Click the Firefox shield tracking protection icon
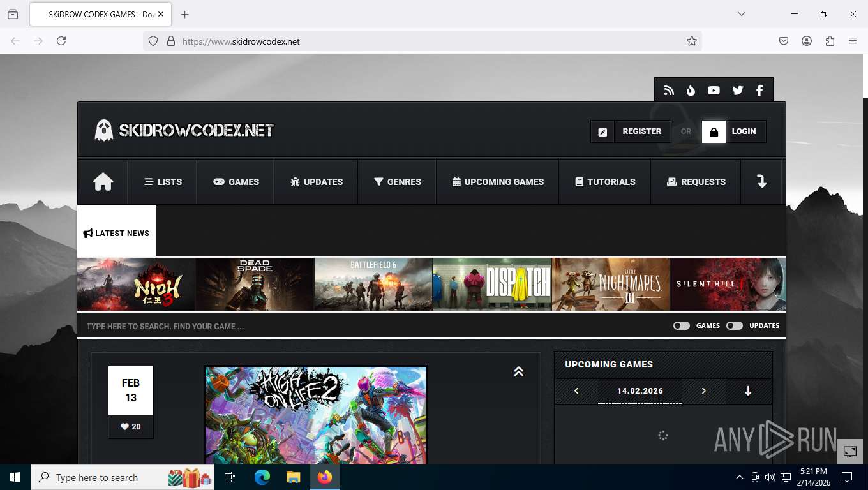The width and height of the screenshot is (868, 490). click(153, 41)
